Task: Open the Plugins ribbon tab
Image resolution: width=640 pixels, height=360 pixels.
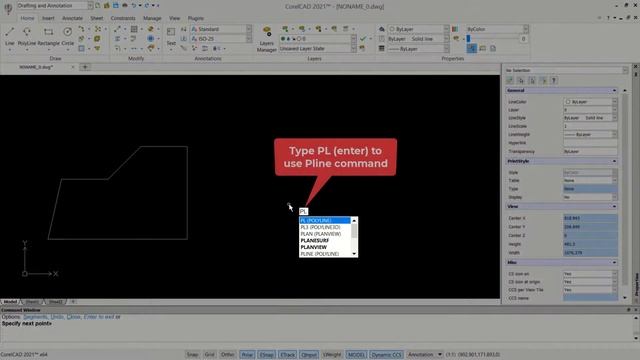Action: click(x=196, y=18)
